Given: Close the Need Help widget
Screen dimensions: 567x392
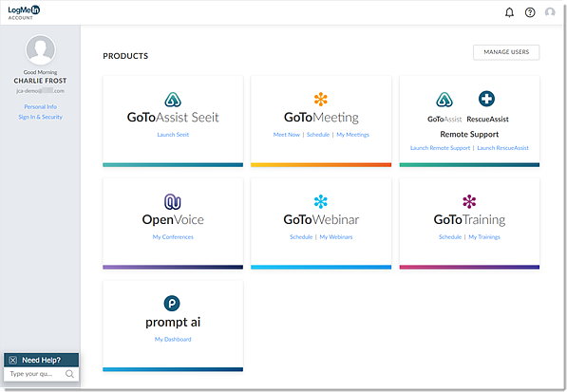Looking at the screenshot, I should pyautogui.click(x=13, y=361).
